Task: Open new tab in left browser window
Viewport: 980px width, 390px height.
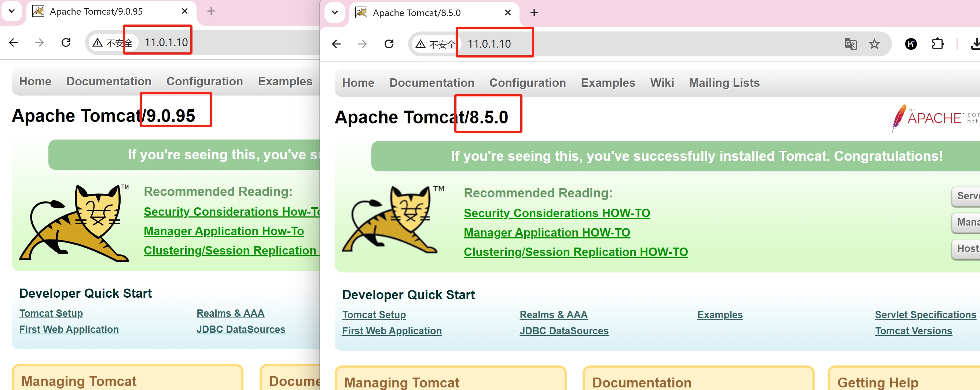Action: tap(211, 11)
